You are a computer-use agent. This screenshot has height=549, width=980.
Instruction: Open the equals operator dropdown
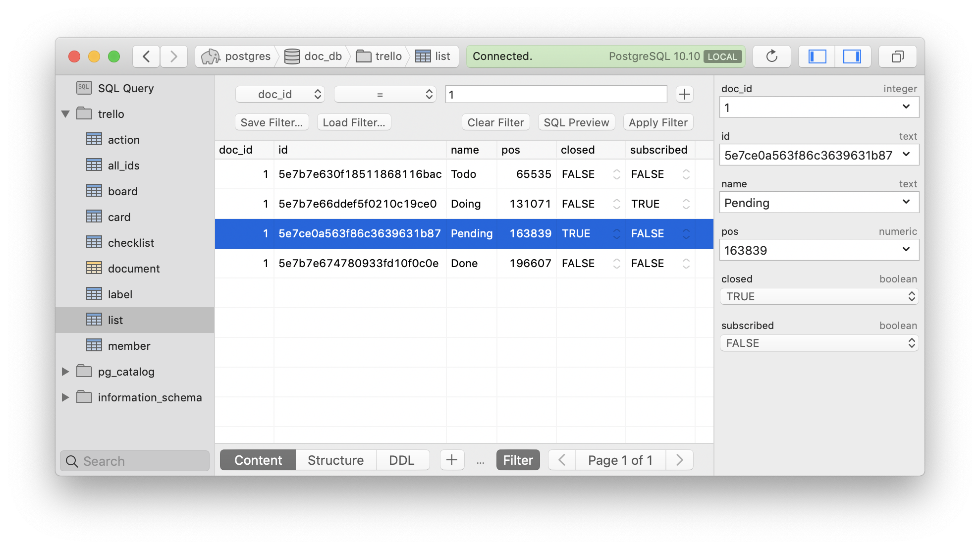385,94
